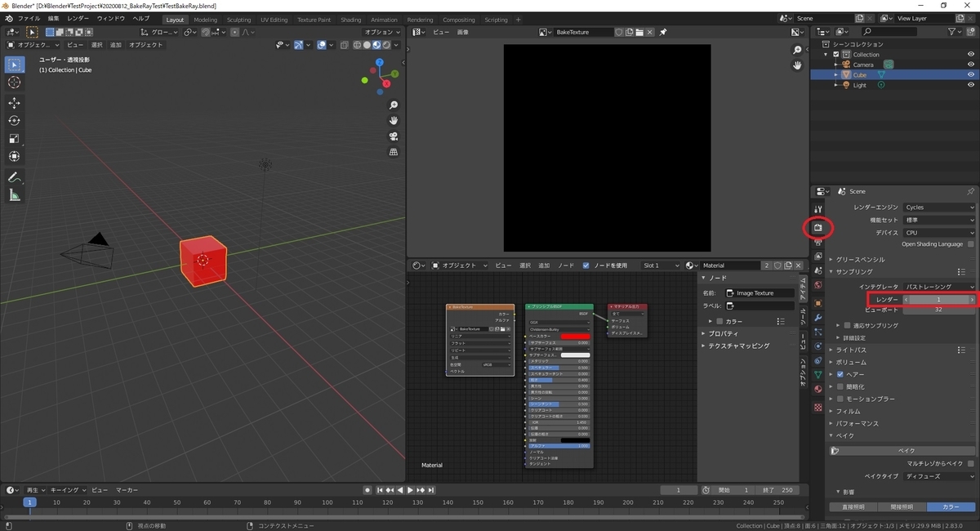Image resolution: width=980 pixels, height=531 pixels.
Task: Hide the Light object in outliner
Action: point(971,85)
